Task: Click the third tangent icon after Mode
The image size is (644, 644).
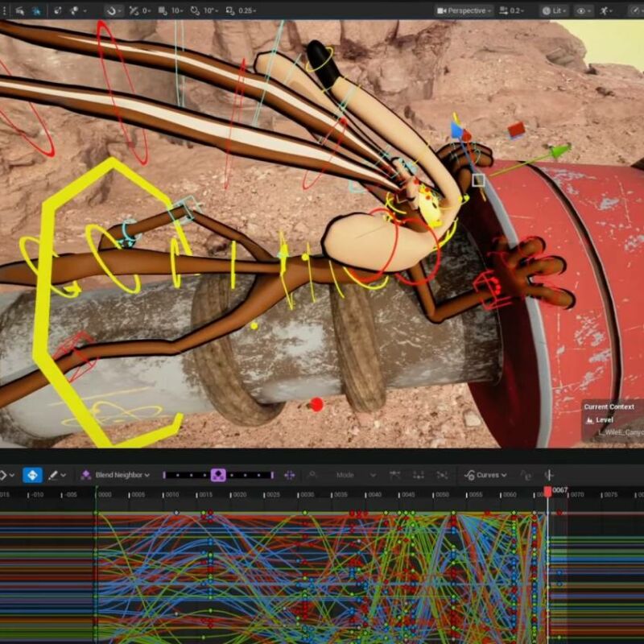Action: [442, 475]
